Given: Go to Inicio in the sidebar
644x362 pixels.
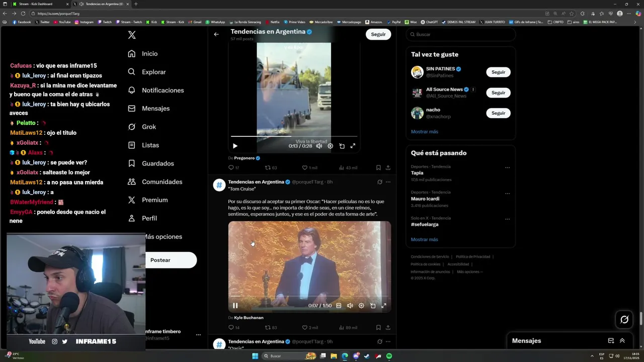Looking at the screenshot, I should coord(143,54).
